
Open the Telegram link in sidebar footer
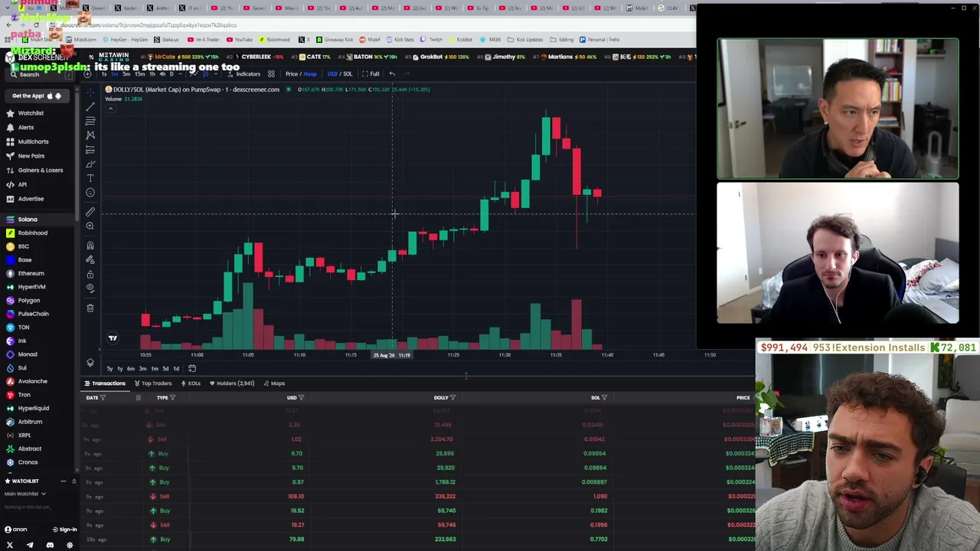[x=30, y=545]
